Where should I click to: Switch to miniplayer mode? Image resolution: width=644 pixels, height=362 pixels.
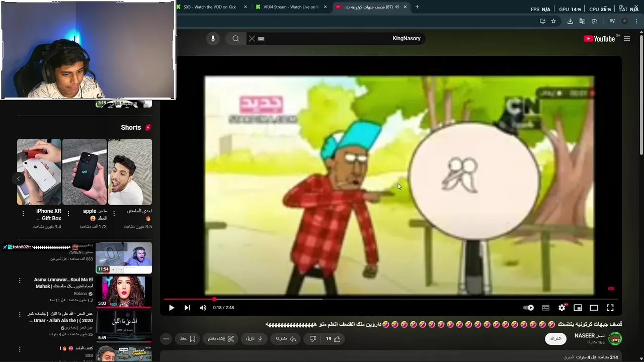[x=578, y=308]
